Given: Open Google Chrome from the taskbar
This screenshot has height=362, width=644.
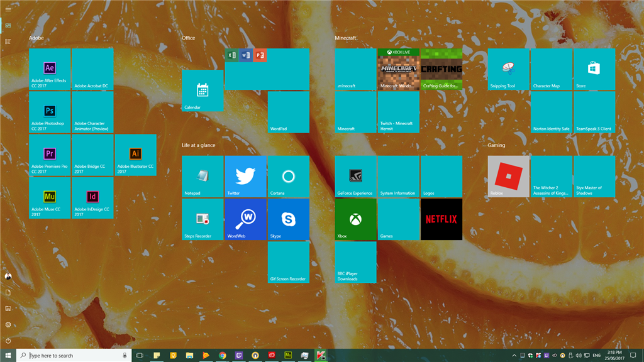Looking at the screenshot, I should pyautogui.click(x=222, y=356).
